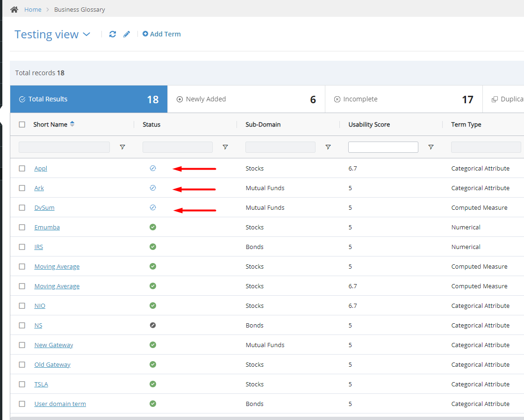Refresh the Testing view list
Viewport: 524px width, 420px height.
[113, 34]
